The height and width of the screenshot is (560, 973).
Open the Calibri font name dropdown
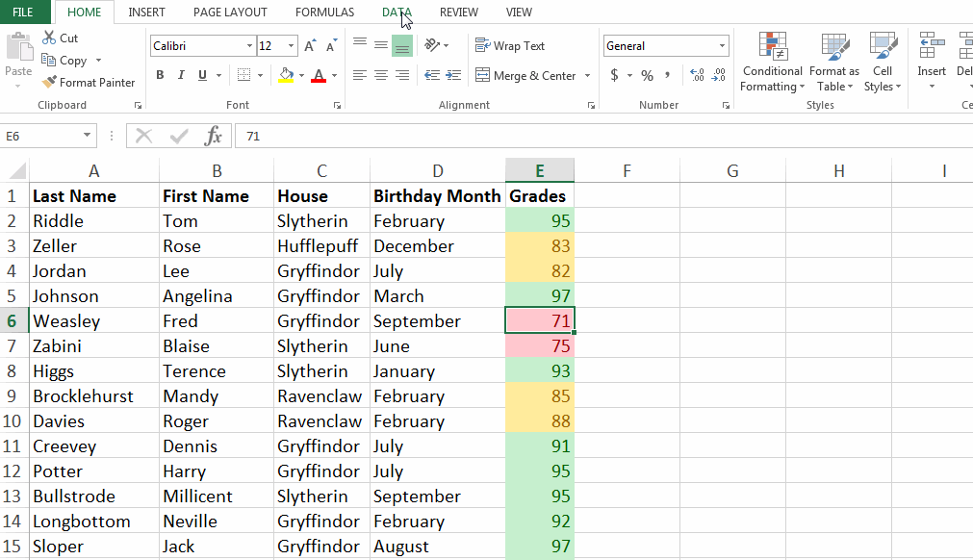pyautogui.click(x=249, y=46)
